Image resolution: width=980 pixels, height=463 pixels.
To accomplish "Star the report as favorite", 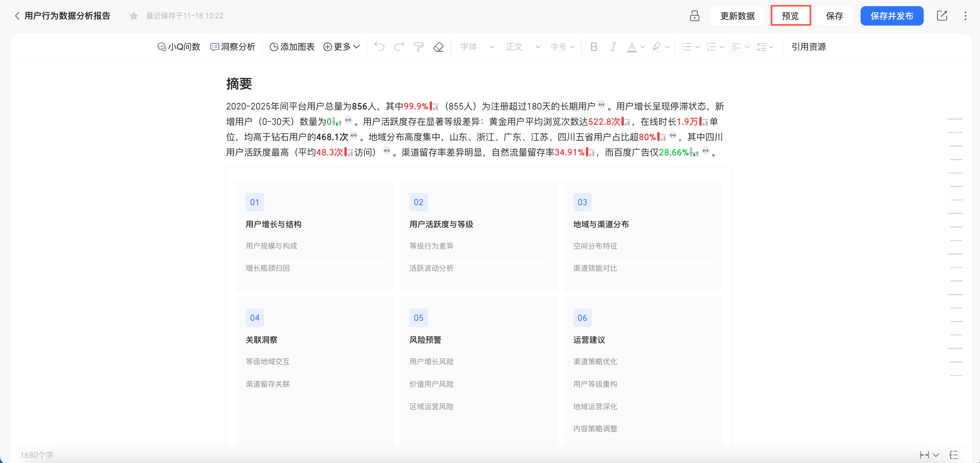I will [x=133, y=16].
